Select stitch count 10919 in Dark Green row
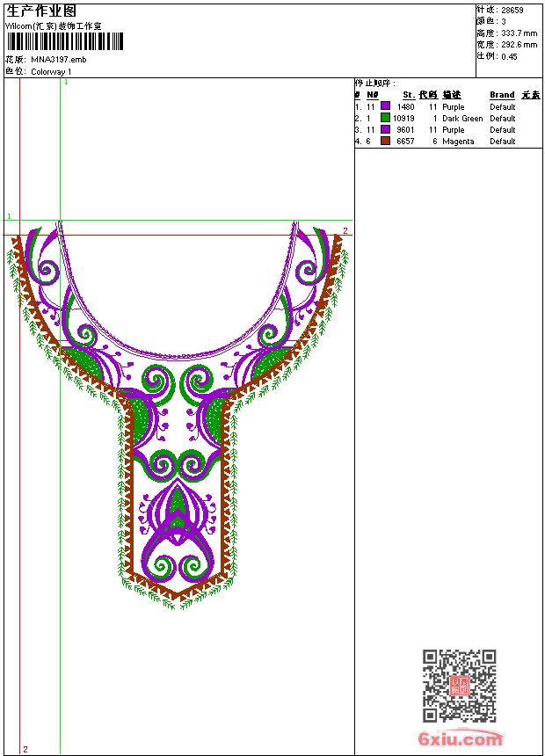This screenshot has width=545, height=756. point(403,119)
